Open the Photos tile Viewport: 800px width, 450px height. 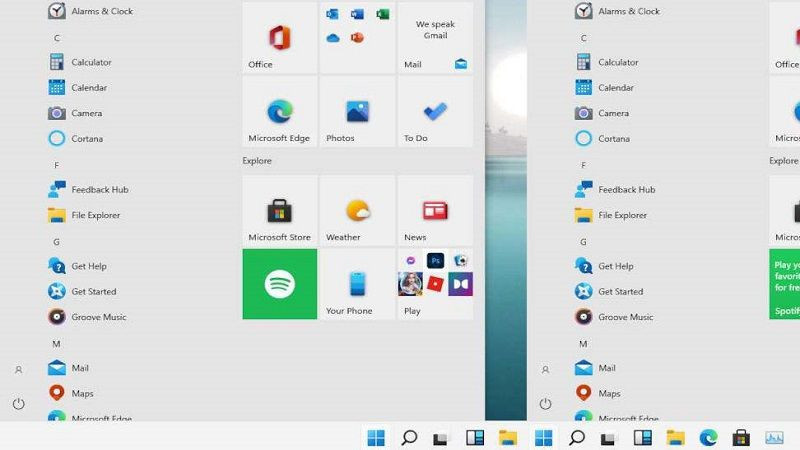coord(357,112)
